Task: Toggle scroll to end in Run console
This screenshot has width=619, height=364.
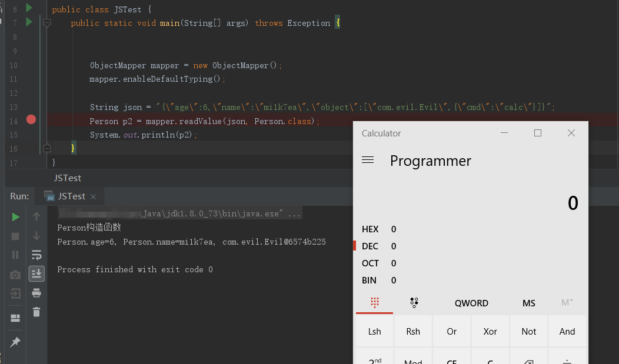Action: pyautogui.click(x=36, y=273)
